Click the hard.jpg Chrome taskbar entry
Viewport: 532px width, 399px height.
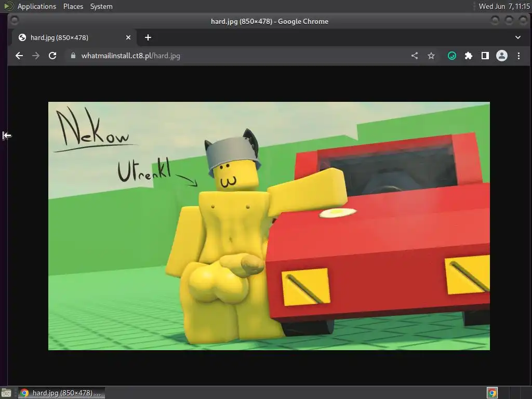click(61, 393)
